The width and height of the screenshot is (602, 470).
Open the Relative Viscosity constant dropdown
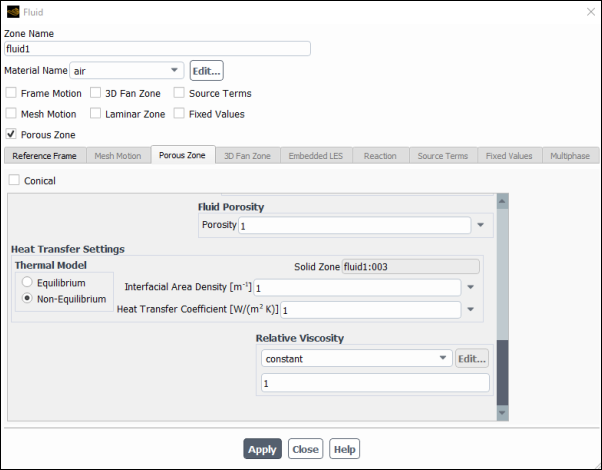pyautogui.click(x=357, y=358)
